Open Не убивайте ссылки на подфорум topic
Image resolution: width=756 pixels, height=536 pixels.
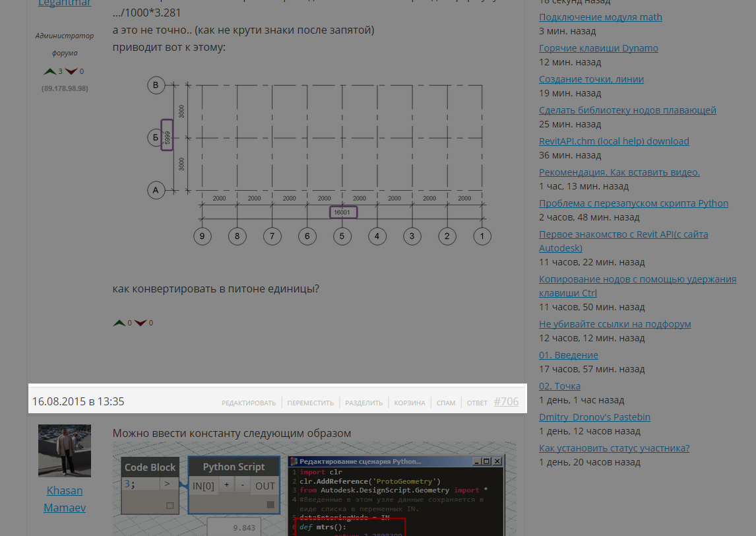tap(615, 323)
